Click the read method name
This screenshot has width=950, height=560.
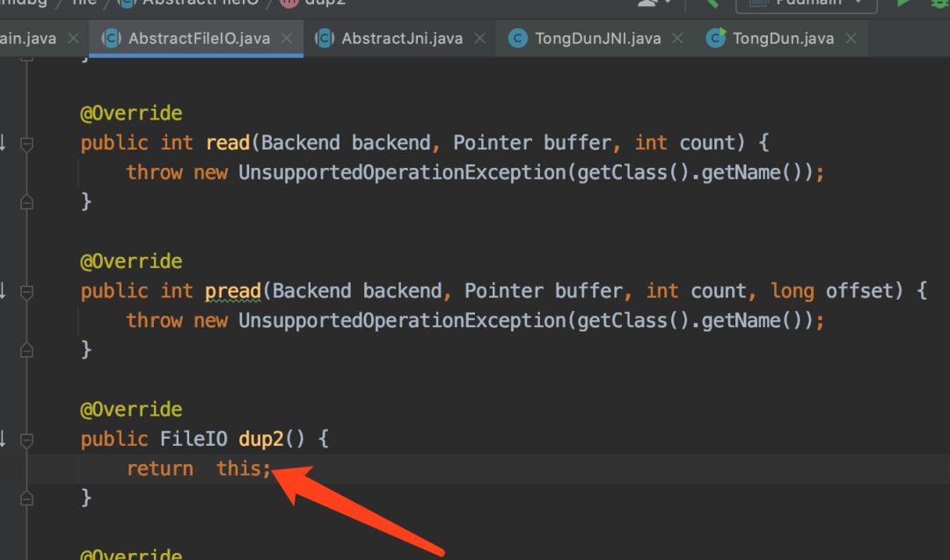tap(228, 143)
